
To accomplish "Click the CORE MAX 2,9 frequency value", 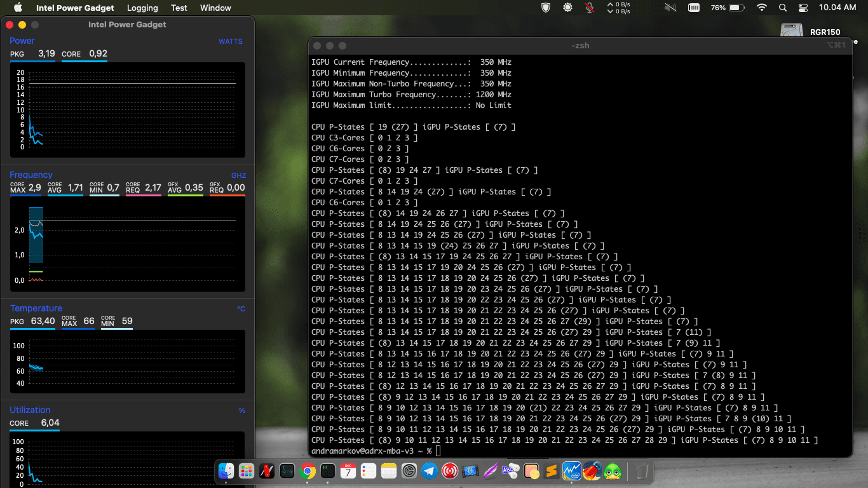I will point(25,188).
